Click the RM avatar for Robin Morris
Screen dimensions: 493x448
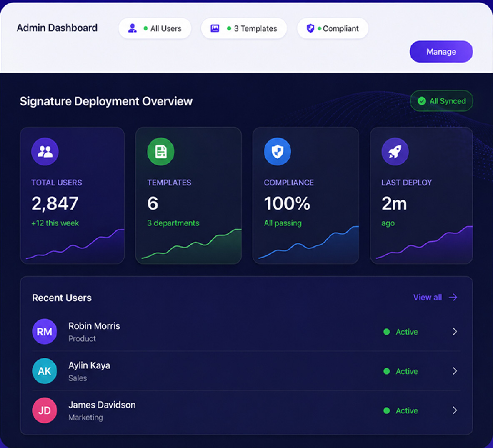(44, 332)
